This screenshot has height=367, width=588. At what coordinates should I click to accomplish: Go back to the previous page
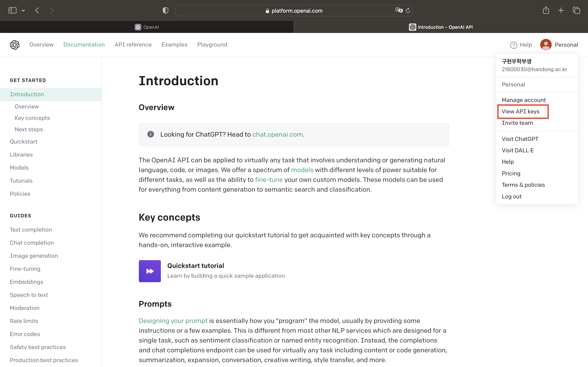[x=37, y=10]
